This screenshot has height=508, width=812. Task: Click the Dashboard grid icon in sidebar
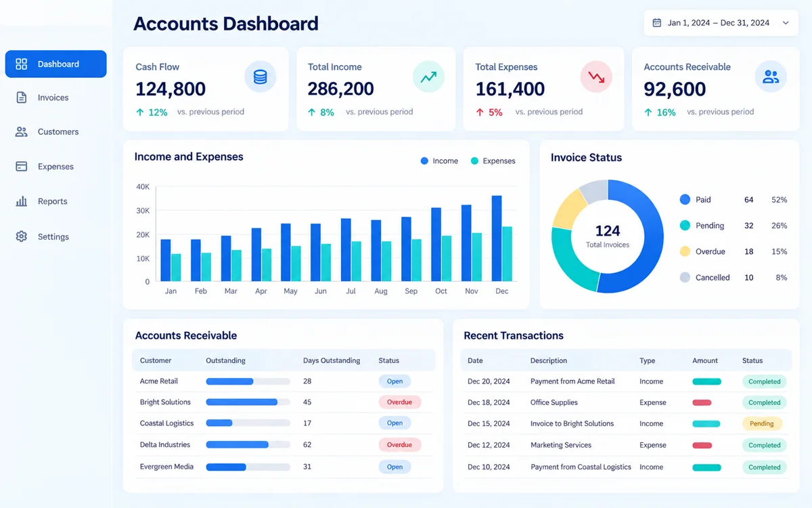tap(21, 64)
